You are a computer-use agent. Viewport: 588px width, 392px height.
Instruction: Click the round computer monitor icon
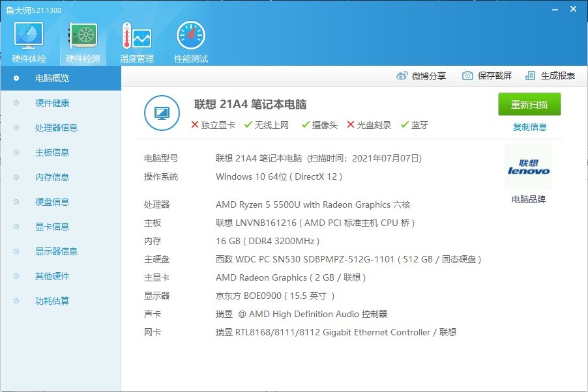pyautogui.click(x=162, y=113)
